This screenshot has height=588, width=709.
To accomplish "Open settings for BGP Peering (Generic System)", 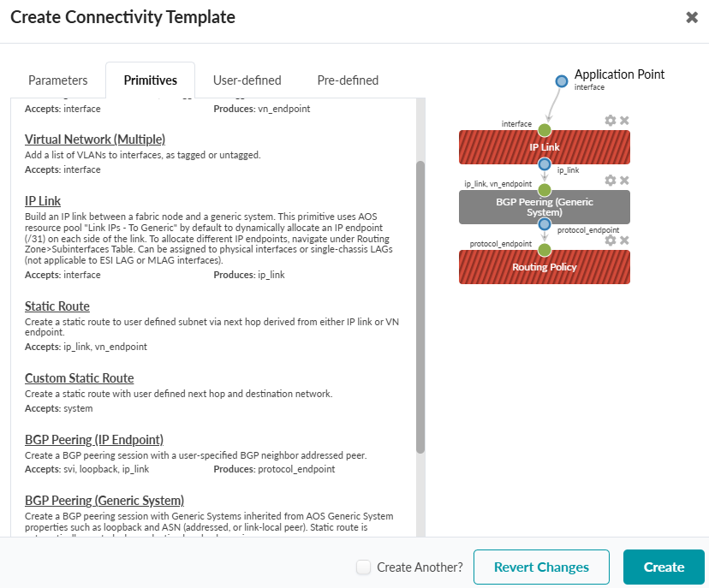I will pos(610,181).
